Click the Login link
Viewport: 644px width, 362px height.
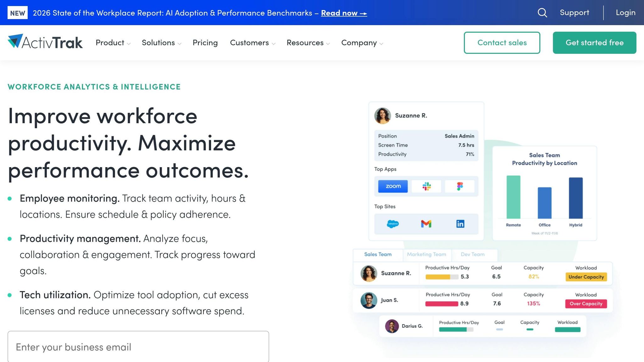[625, 13]
